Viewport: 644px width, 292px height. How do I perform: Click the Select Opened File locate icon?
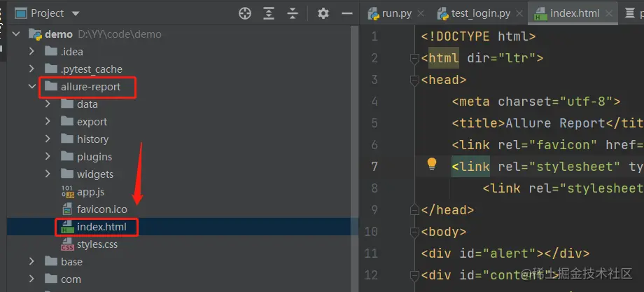(245, 13)
